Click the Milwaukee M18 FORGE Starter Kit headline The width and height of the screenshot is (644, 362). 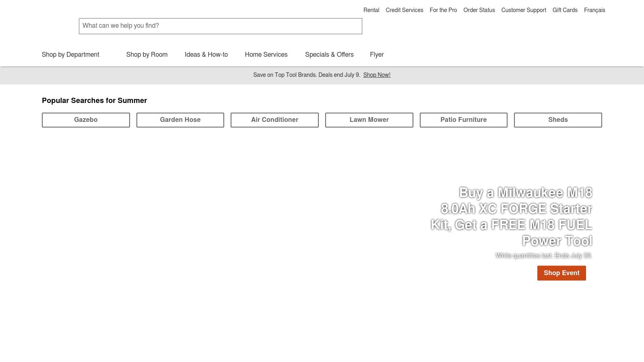point(512,216)
